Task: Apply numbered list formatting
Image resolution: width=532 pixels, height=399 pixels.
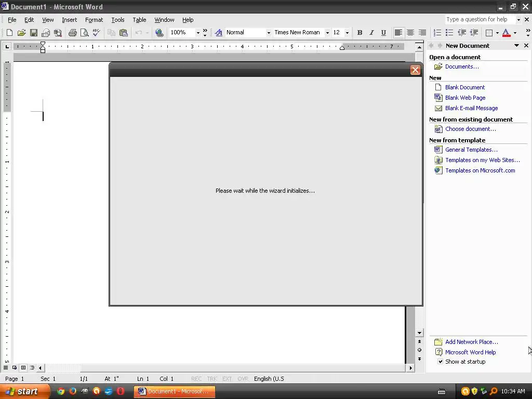Action: click(437, 33)
